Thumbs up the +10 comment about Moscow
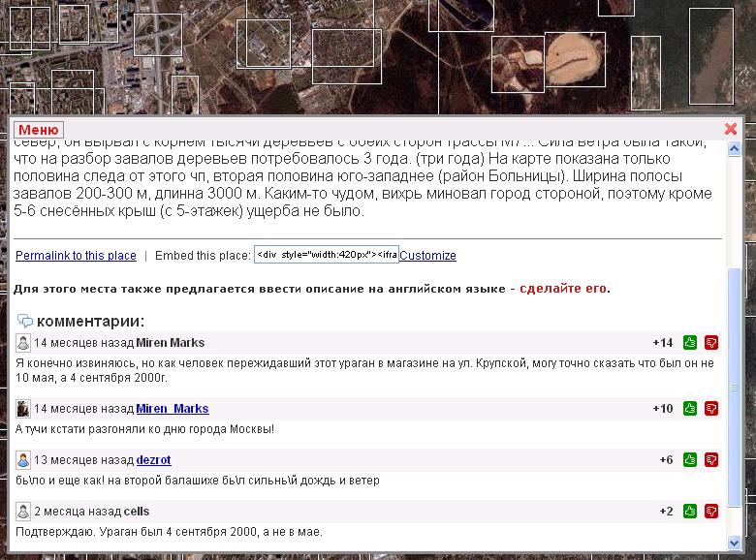 [690, 409]
